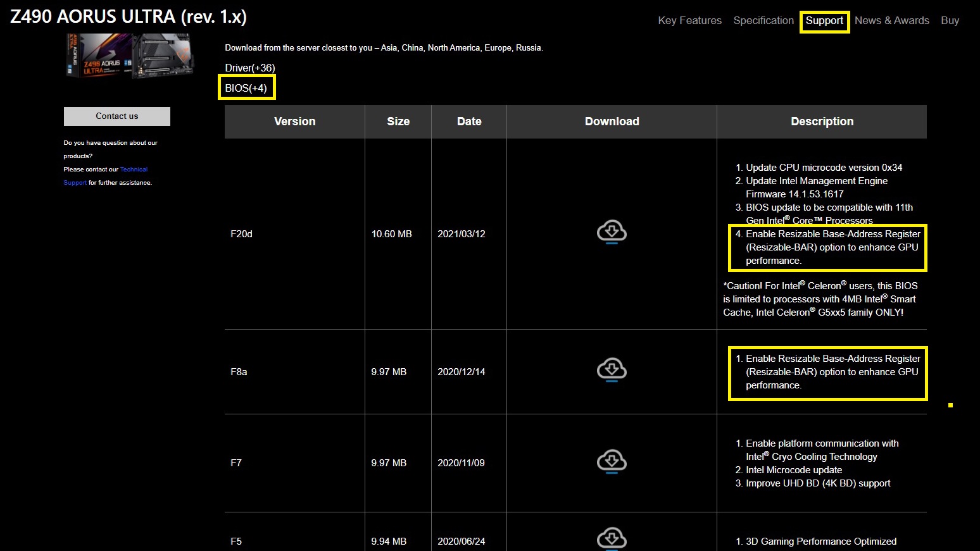Click the Description column header
The image size is (980, 551).
(822, 121)
